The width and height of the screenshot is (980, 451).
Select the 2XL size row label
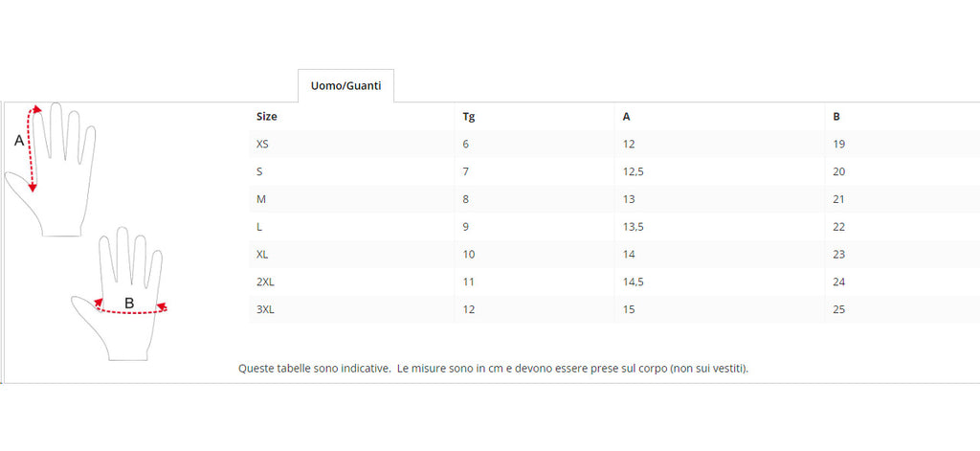pos(265,282)
